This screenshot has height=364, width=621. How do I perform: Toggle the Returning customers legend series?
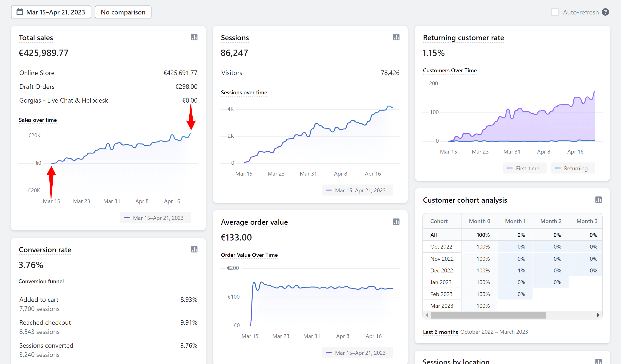coord(573,168)
